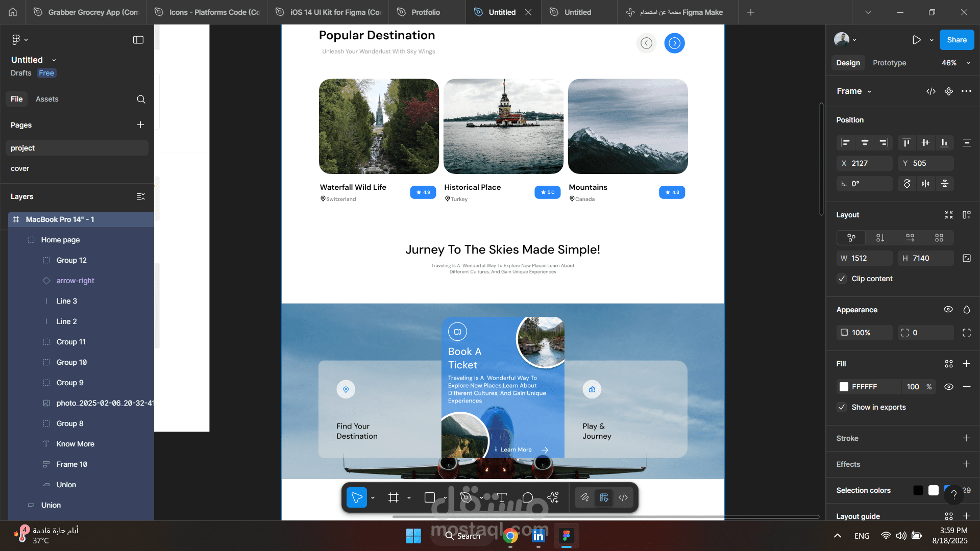Click the Dev Mode code icon in toolbar
Screen dimensions: 980x551
(623, 497)
